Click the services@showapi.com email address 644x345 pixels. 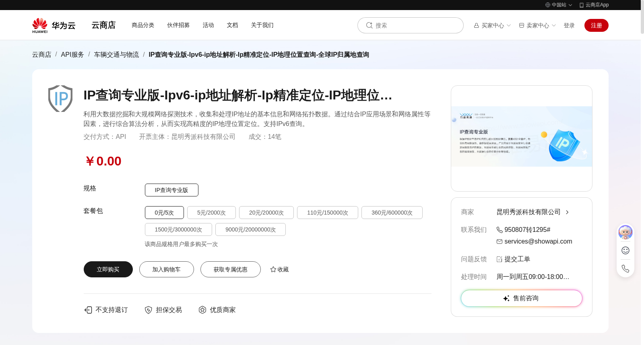tap(538, 242)
